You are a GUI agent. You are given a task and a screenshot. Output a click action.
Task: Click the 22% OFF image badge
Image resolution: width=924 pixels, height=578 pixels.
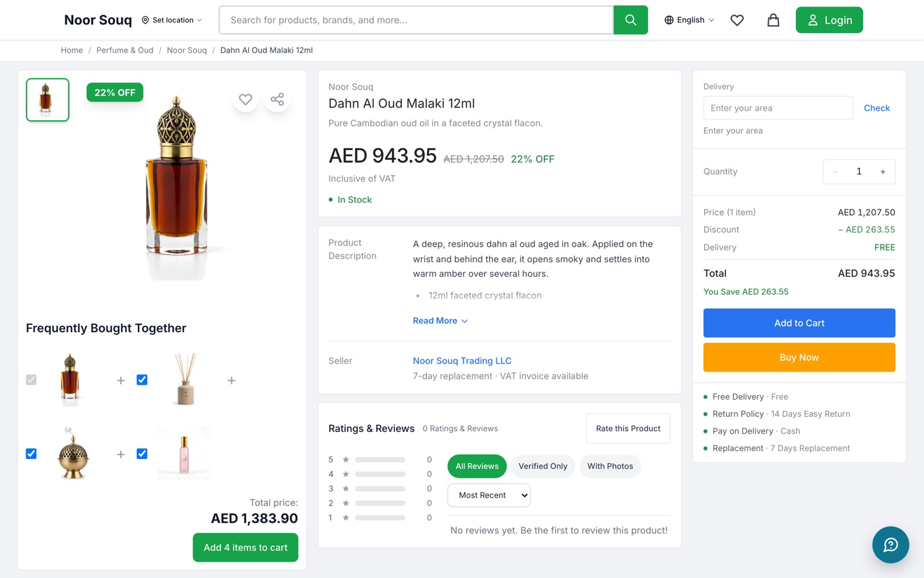[115, 92]
